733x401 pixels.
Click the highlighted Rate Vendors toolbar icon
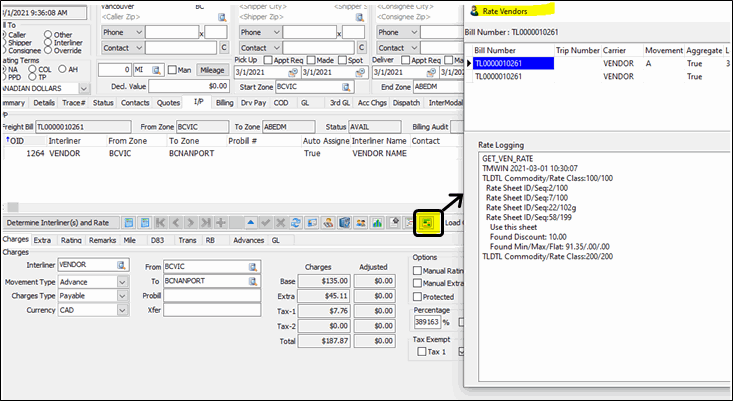[x=427, y=222]
